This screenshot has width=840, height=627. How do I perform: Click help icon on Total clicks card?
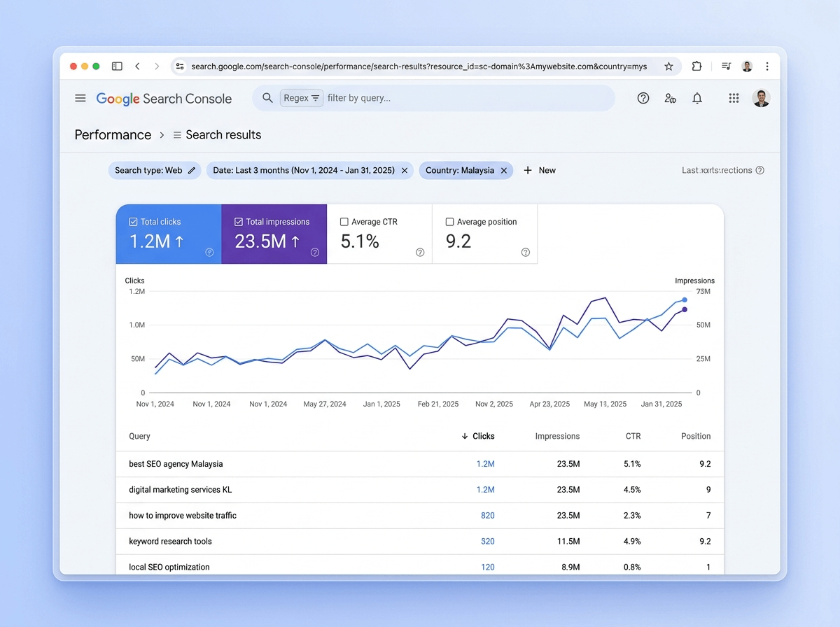pyautogui.click(x=209, y=253)
